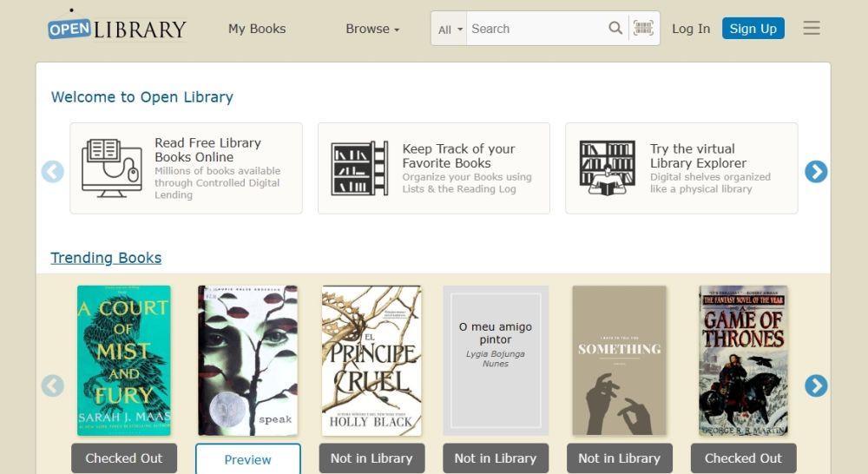Open the Trending Books link
This screenshot has height=474, width=868.
coord(106,258)
